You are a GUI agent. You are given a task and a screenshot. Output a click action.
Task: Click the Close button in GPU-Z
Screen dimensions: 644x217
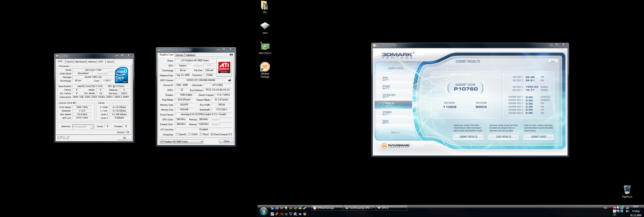pos(226,141)
